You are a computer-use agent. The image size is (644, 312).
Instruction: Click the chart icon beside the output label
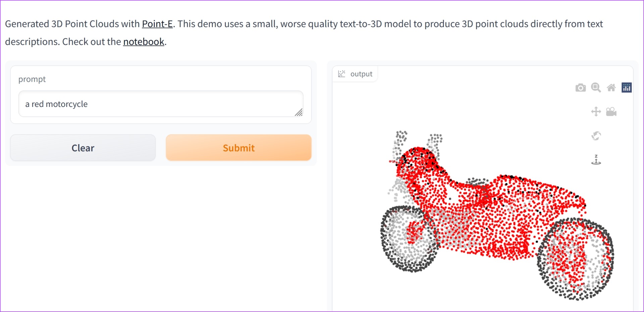[341, 74]
